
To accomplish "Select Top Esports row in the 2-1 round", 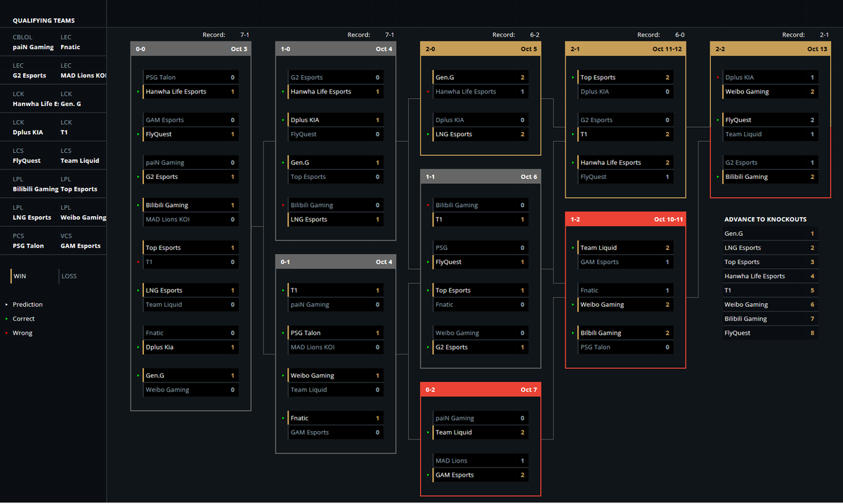I will (625, 77).
